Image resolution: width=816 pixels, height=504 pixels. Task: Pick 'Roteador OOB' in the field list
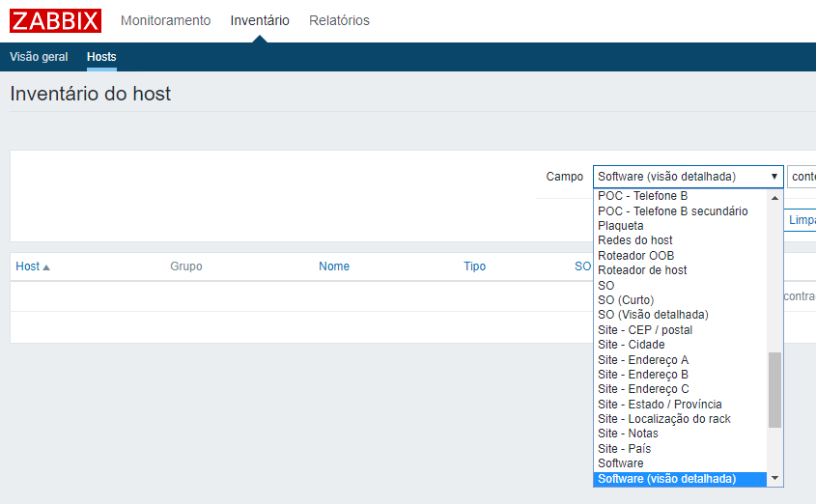coord(636,256)
